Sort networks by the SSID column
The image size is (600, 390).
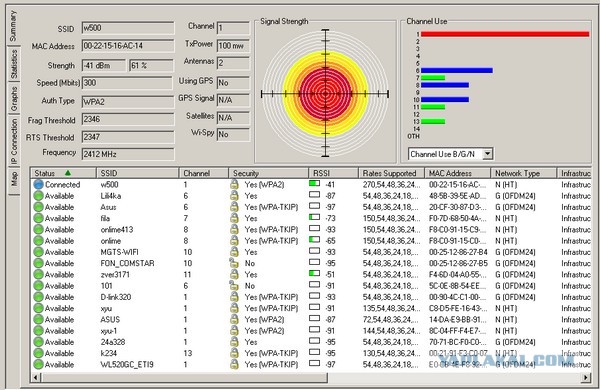[x=138, y=173]
